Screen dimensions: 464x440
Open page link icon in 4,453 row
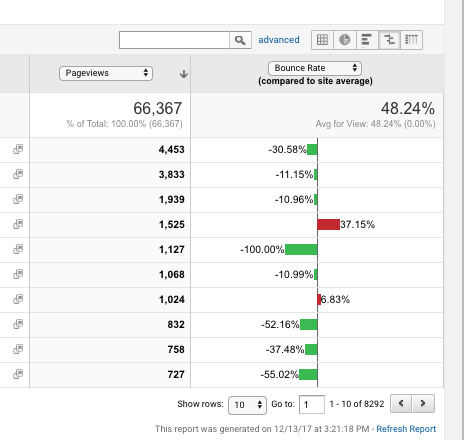[18, 149]
